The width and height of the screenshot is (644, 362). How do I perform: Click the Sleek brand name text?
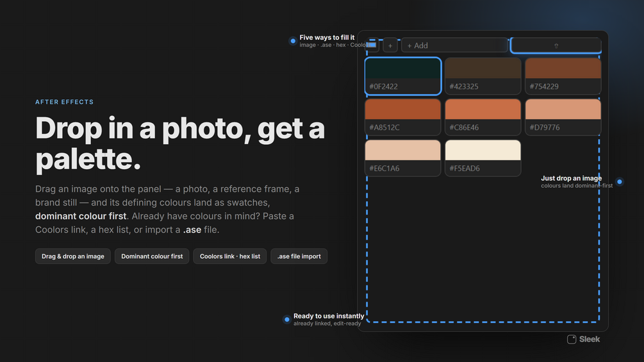[x=590, y=340]
